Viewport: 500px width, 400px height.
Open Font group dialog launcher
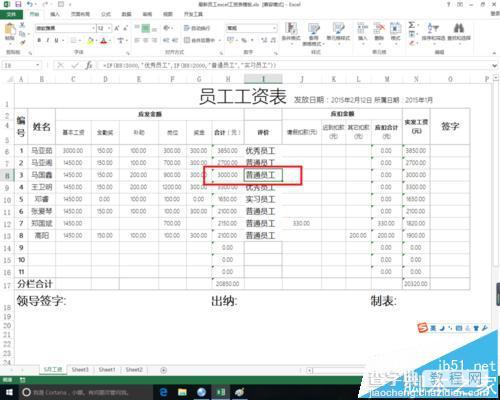tap(128, 53)
